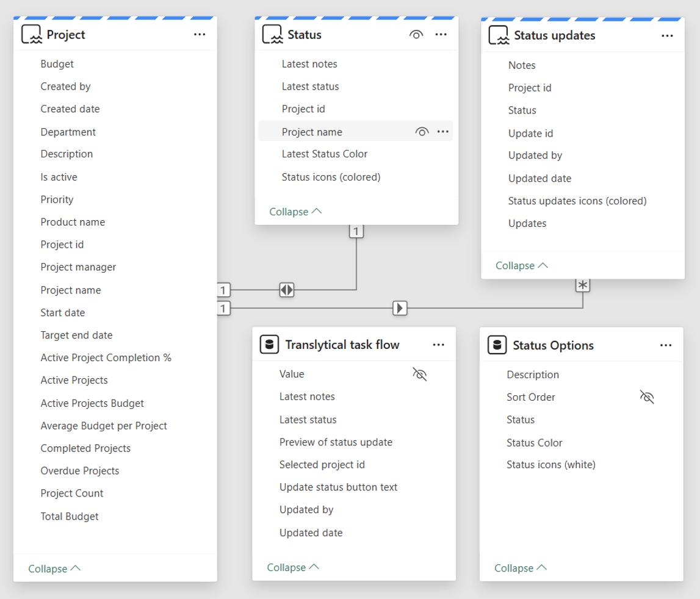The height and width of the screenshot is (599, 700).
Task: Collapse the Translytical task flow table
Action: click(292, 567)
